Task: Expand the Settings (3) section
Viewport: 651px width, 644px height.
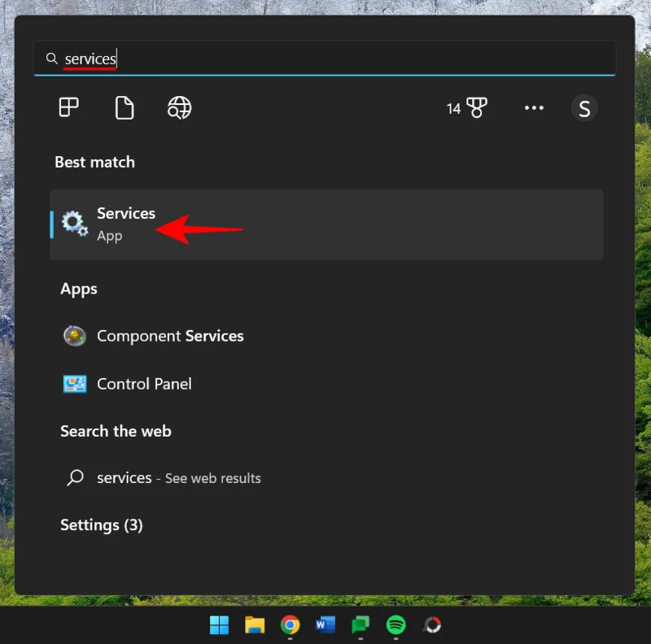Action: 101,525
